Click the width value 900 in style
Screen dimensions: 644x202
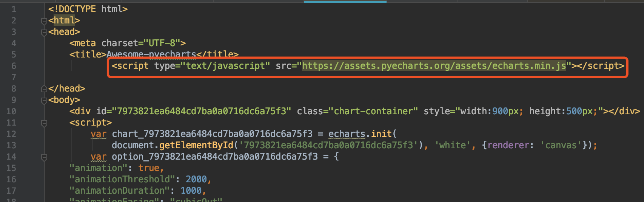point(500,111)
